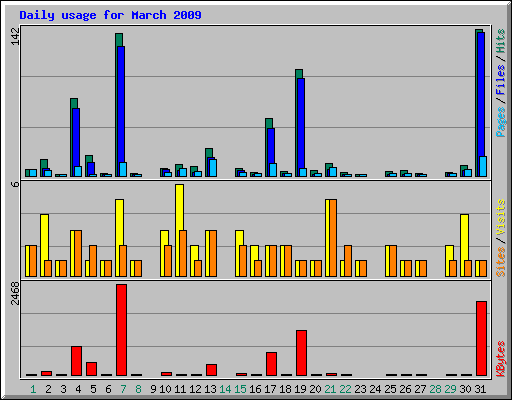Click day 22 on the x-axis
The width and height of the screenshot is (512, 400).
pyautogui.click(x=345, y=389)
